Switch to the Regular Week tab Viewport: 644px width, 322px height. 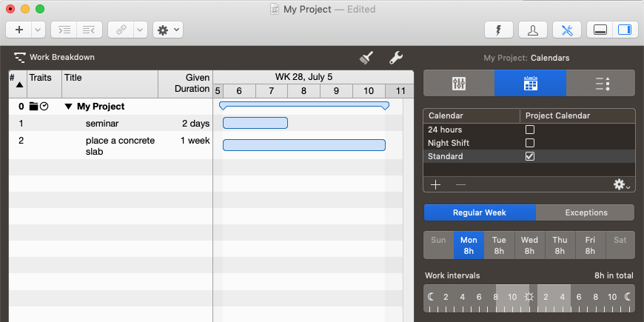(480, 212)
